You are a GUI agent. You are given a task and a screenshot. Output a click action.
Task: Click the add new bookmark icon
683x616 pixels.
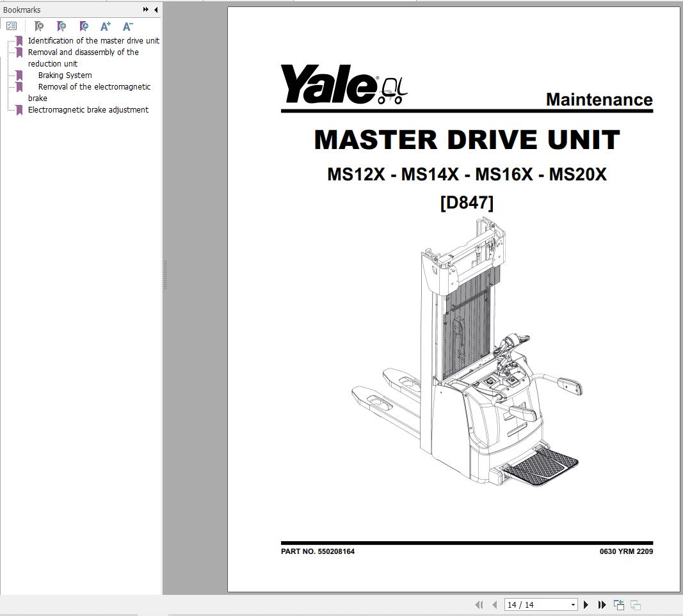coord(61,27)
